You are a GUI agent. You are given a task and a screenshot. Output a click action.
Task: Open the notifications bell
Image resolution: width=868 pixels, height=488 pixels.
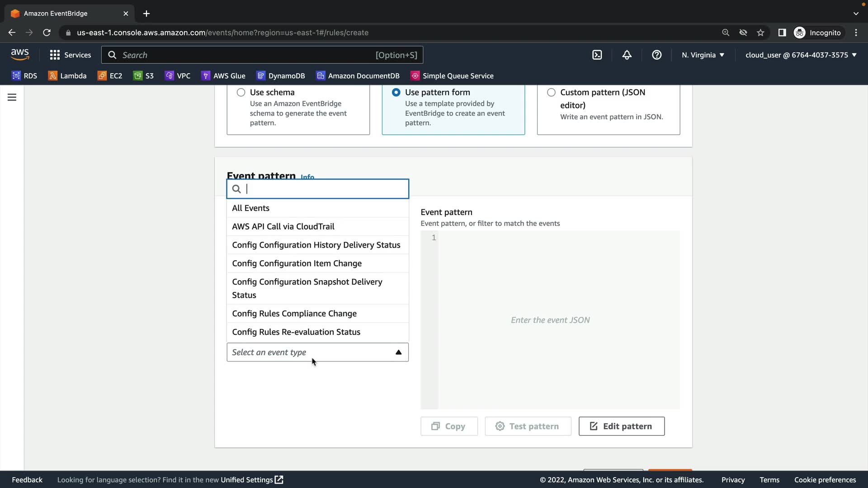click(627, 55)
